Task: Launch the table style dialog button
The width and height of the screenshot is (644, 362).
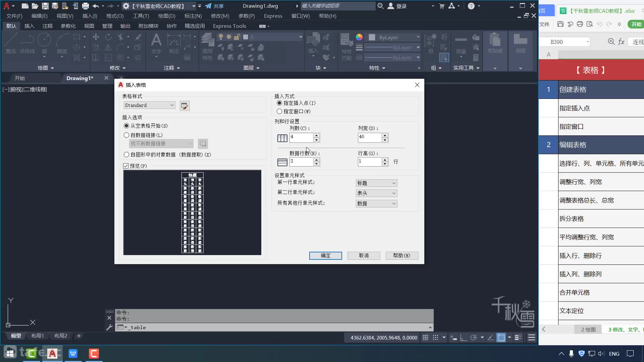Action: click(x=184, y=106)
